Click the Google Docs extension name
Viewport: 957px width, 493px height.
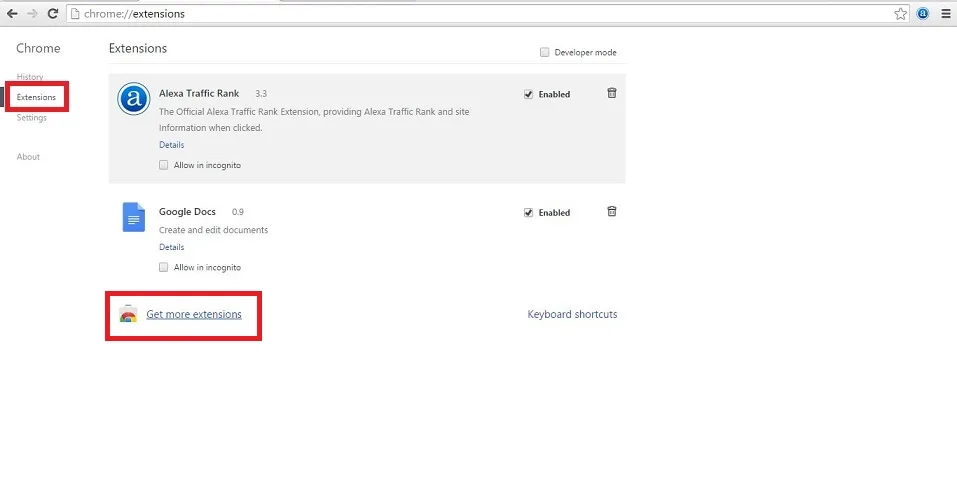187,212
